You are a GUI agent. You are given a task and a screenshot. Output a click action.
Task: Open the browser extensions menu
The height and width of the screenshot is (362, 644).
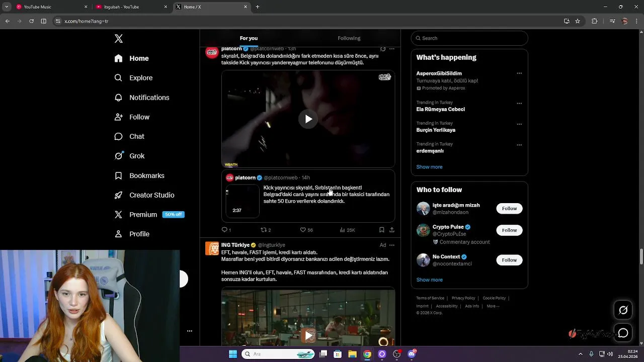pos(594,21)
